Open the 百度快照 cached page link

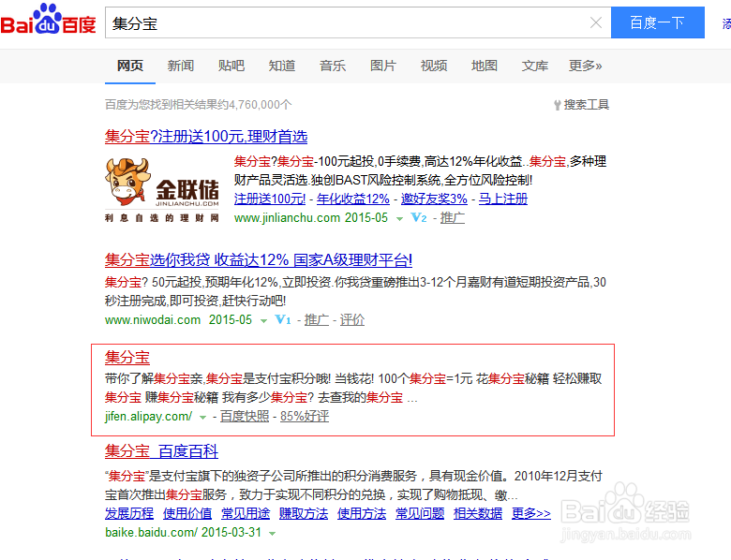[245, 416]
